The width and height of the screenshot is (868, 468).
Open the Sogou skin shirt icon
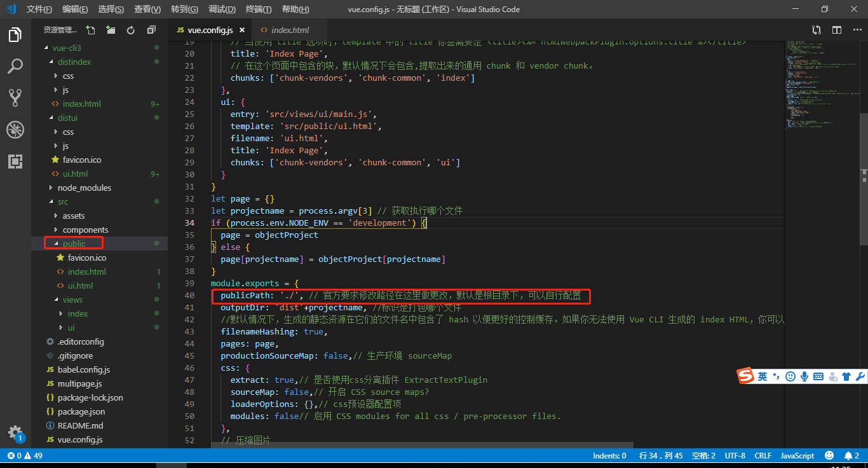[846, 376]
